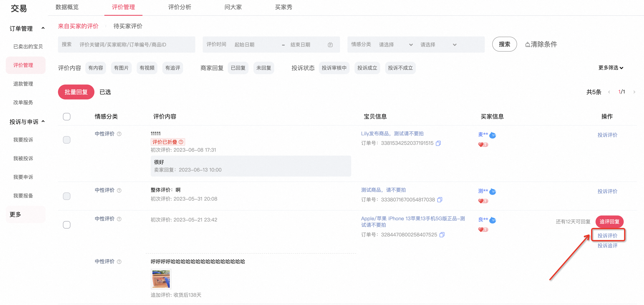Click the question icon in 评价已折叠 tag
Viewport: 644px width, 305px height.
181,142
